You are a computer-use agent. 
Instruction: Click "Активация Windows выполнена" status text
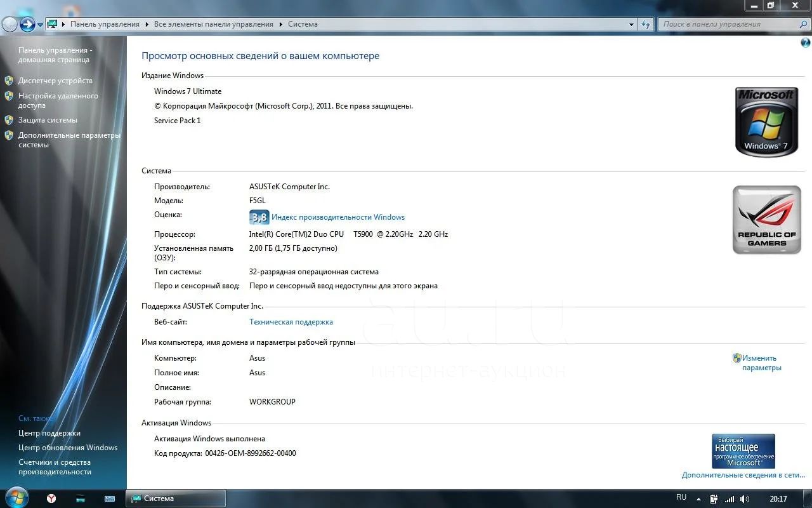pyautogui.click(x=209, y=439)
